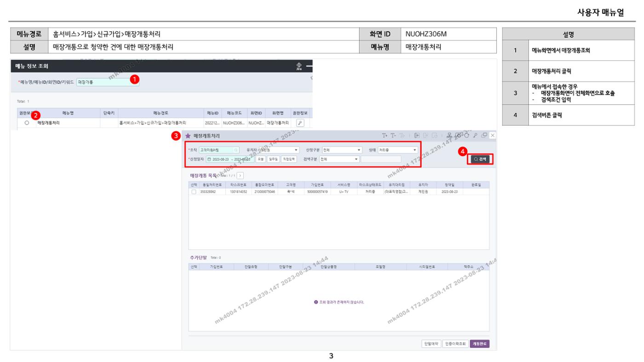
Task: Open the 검색구분 dropdown showing 전체
Action: click(339, 159)
